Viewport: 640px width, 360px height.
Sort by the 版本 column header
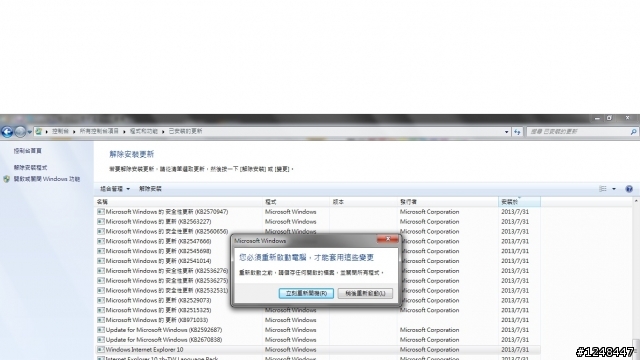[x=363, y=202]
